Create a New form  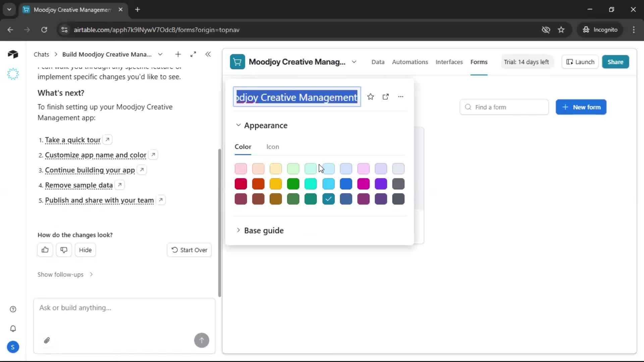(581, 107)
